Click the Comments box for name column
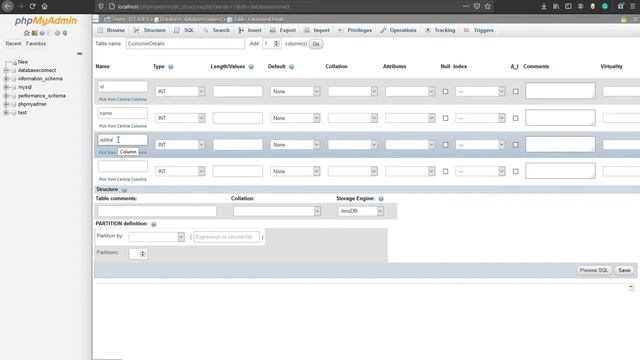This screenshot has width=640, height=360. pyautogui.click(x=560, y=118)
